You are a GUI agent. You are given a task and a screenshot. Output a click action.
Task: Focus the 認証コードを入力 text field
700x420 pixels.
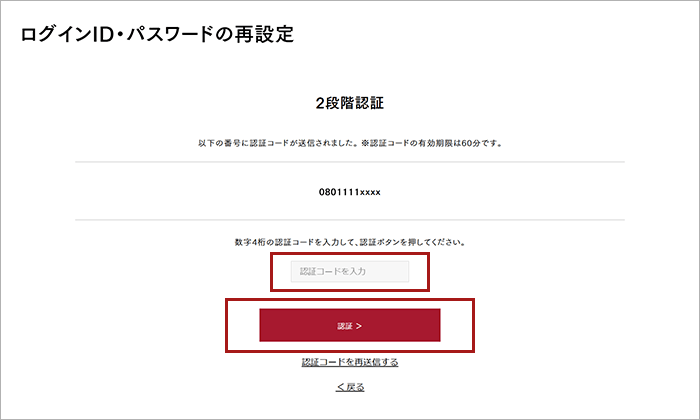tap(350, 271)
